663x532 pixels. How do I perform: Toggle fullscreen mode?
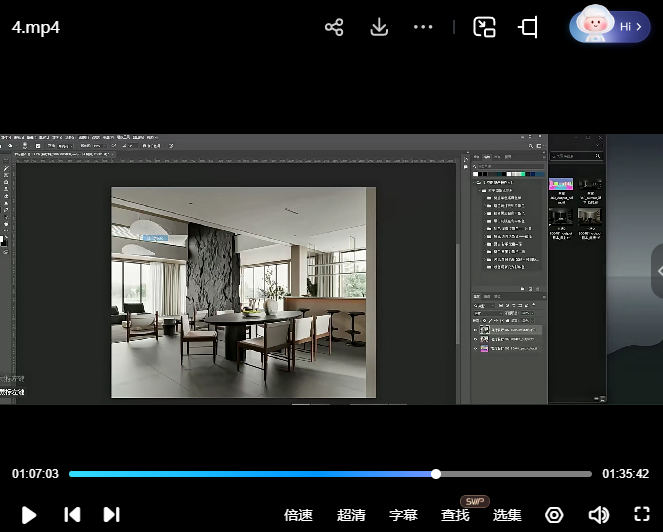[642, 515]
